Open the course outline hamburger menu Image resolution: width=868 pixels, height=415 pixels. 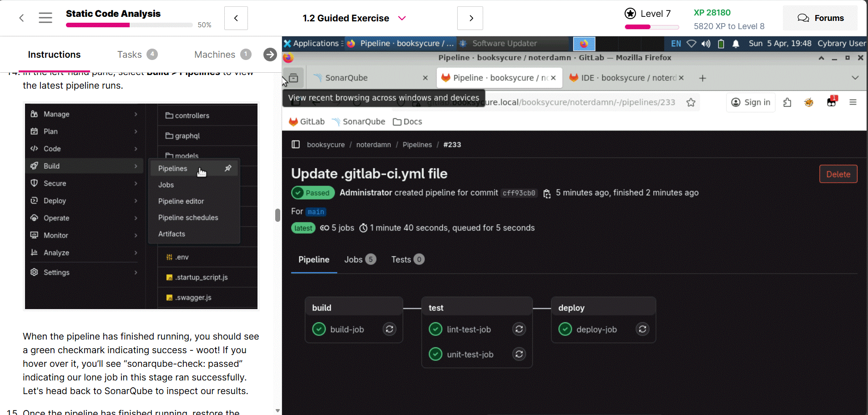[x=45, y=18]
